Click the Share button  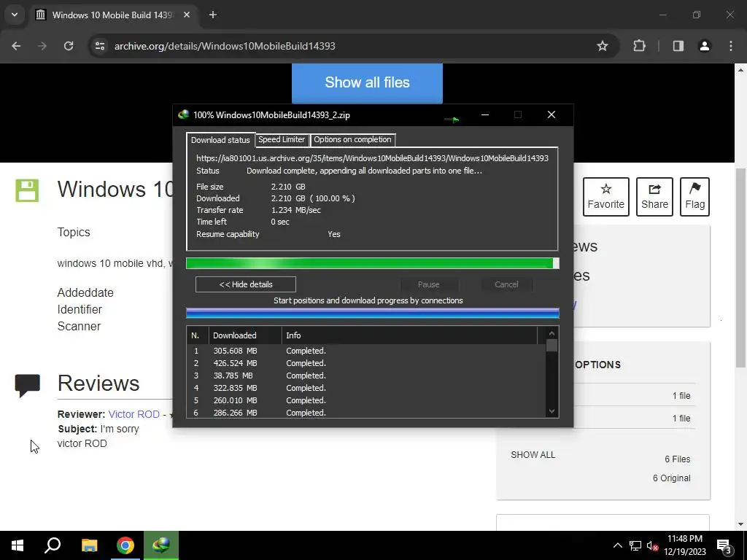654,197
